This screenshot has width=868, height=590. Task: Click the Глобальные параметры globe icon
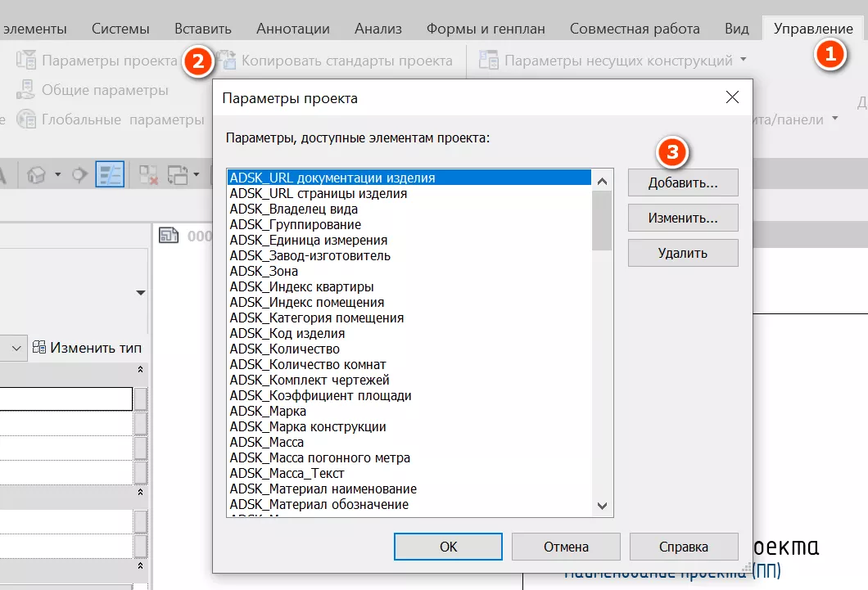[x=27, y=119]
